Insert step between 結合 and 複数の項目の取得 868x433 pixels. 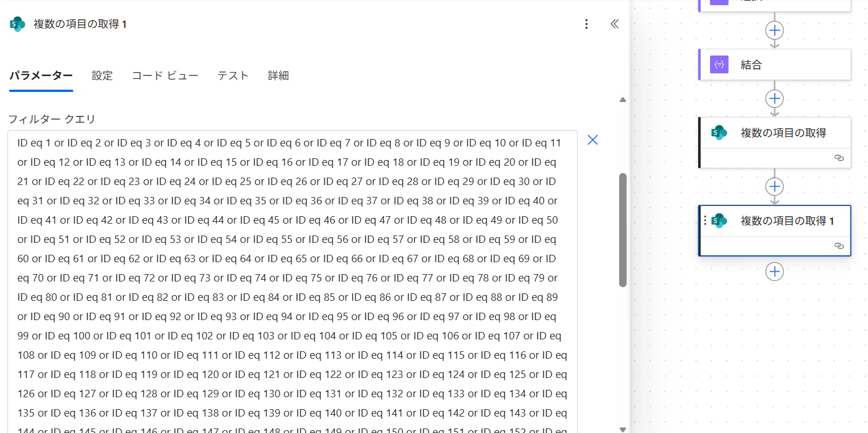[x=775, y=99]
